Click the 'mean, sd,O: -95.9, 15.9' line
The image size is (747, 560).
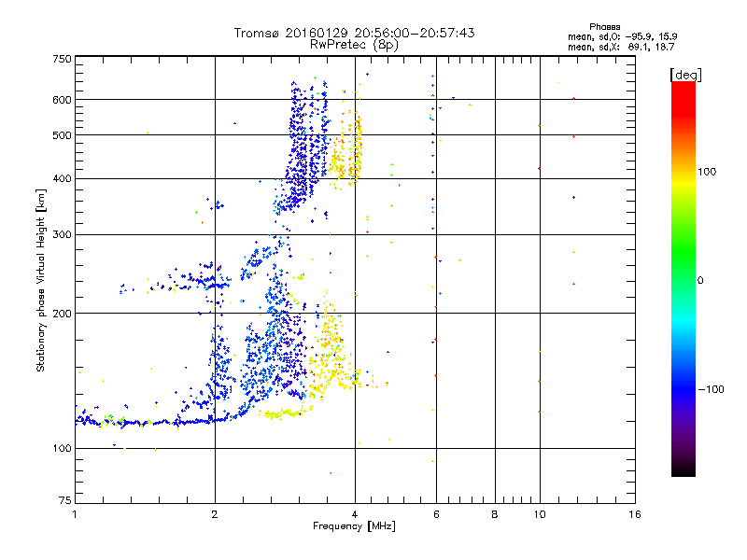tap(622, 36)
